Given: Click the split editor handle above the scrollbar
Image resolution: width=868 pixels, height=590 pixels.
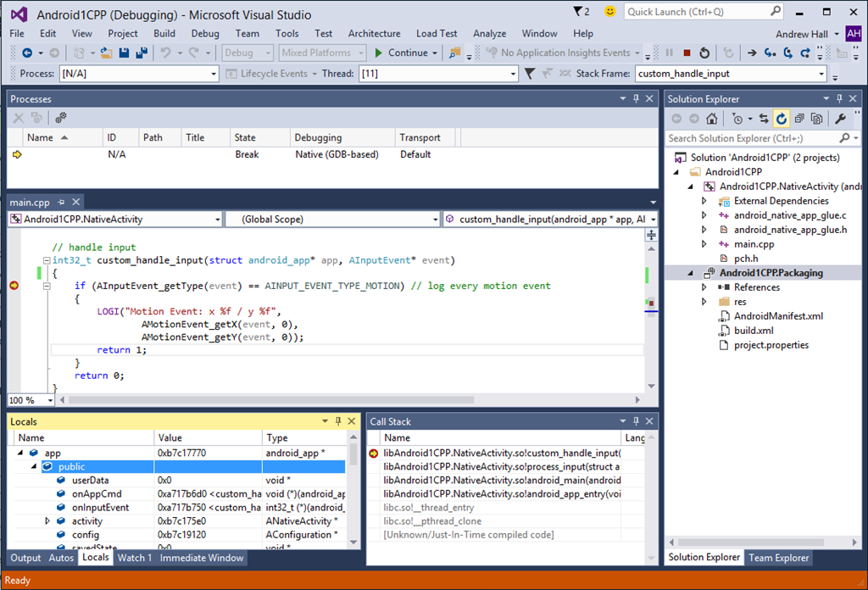Looking at the screenshot, I should pos(652,235).
